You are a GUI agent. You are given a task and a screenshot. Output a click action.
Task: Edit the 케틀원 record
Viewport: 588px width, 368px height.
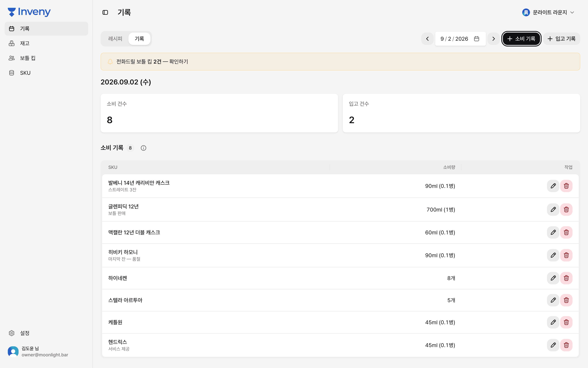(x=553, y=322)
